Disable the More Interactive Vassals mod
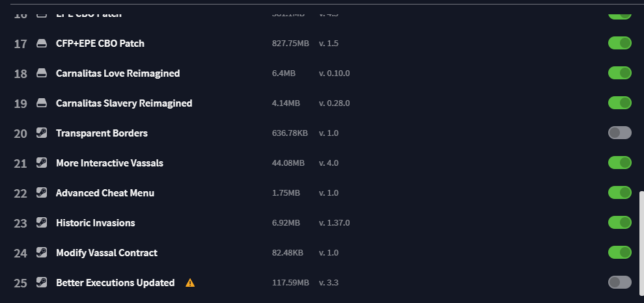The height and width of the screenshot is (303, 644). 619,163
